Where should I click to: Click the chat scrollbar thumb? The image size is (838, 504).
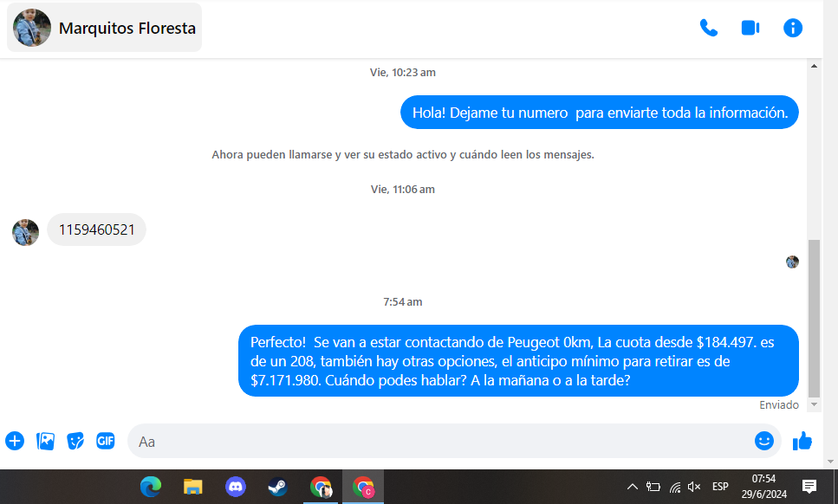click(814, 318)
